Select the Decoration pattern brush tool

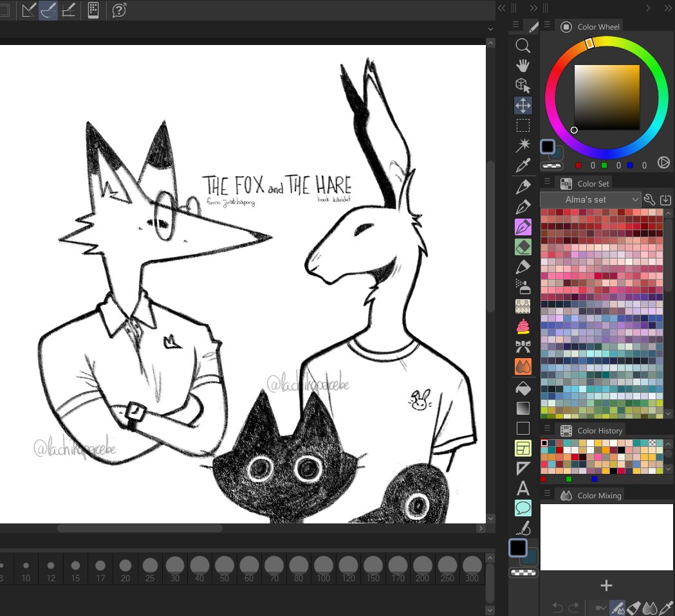click(522, 306)
